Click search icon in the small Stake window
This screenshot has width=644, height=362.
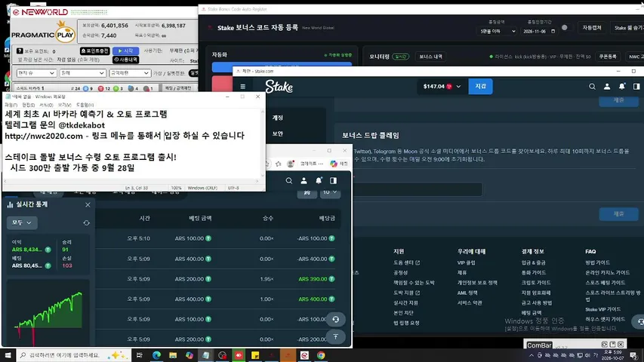click(288, 180)
